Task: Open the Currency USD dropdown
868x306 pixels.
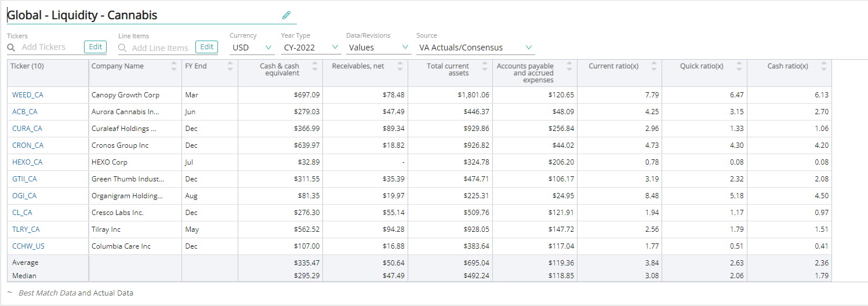Action: (x=252, y=48)
